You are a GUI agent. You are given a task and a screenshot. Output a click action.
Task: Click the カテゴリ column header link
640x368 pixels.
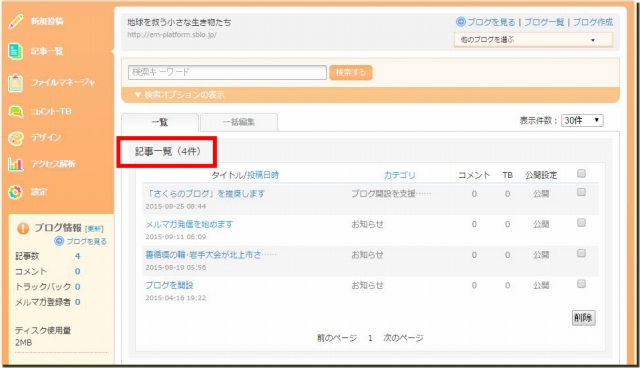(399, 175)
